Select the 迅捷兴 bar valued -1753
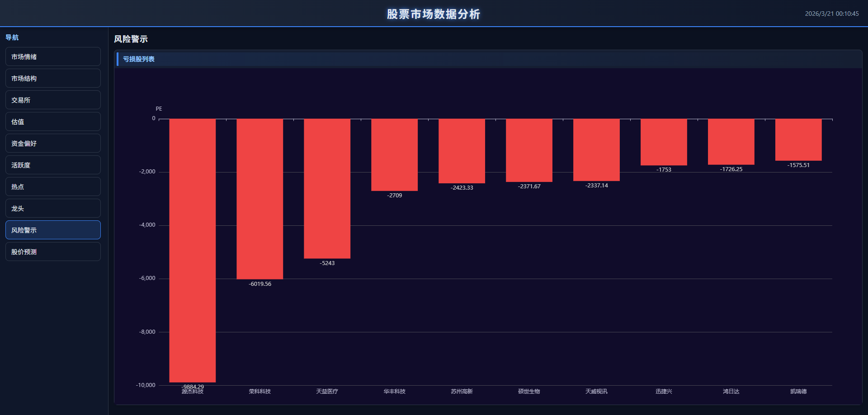The image size is (868, 415). [x=664, y=142]
